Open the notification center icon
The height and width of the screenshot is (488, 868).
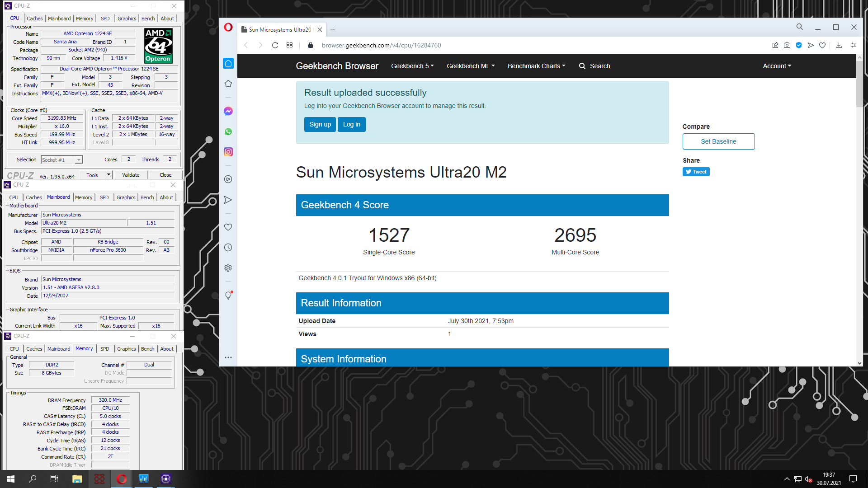pos(853,479)
